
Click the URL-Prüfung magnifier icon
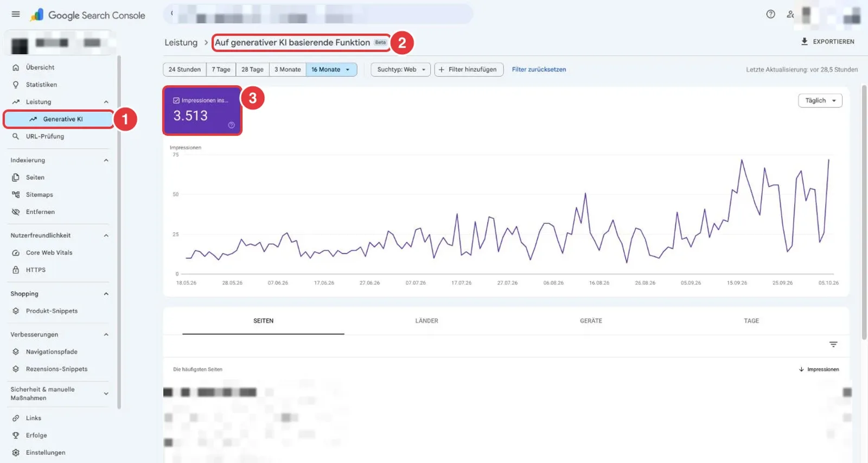[16, 136]
